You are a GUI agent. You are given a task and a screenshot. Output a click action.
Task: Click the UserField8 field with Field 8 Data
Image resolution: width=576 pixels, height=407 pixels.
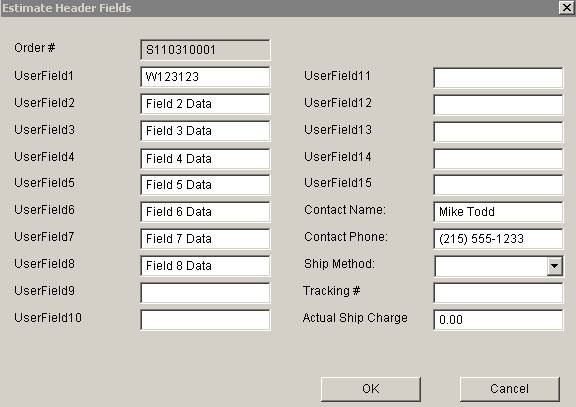205,266
